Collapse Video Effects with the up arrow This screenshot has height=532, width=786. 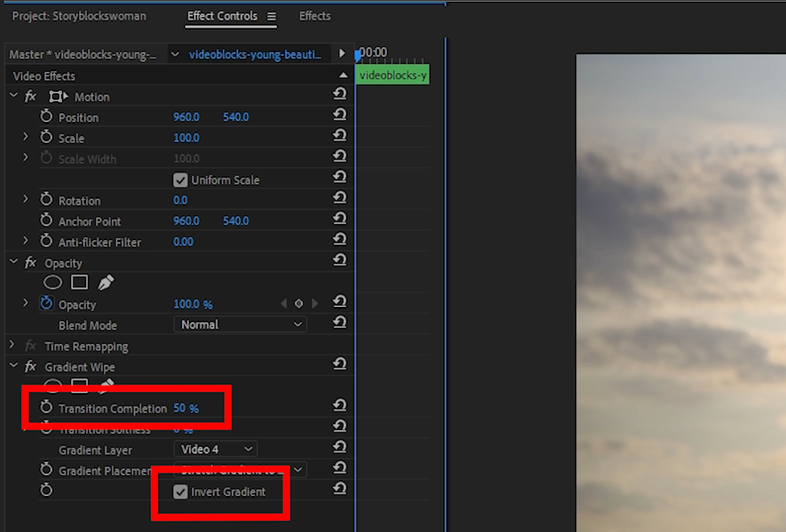coord(343,75)
